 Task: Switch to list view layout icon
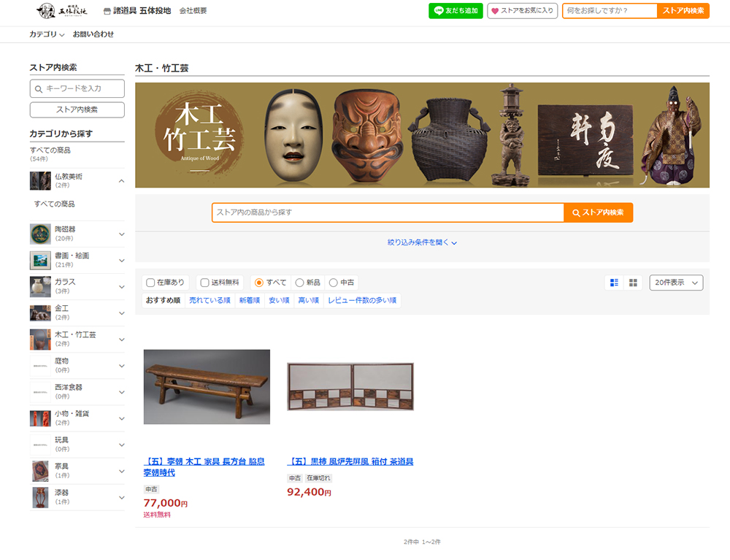pyautogui.click(x=614, y=283)
